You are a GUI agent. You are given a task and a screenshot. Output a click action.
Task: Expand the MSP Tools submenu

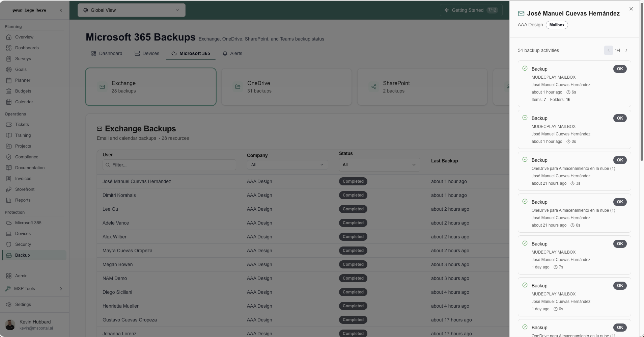[x=61, y=289]
